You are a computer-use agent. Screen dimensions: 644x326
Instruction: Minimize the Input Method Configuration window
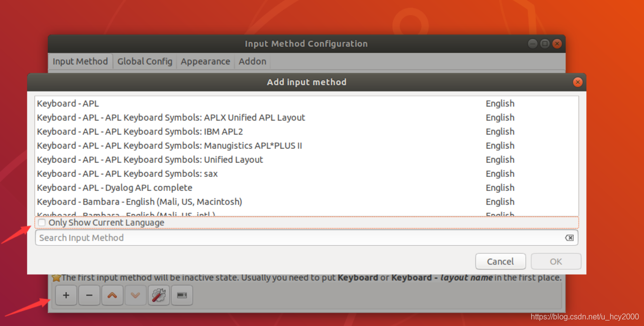[x=533, y=44]
